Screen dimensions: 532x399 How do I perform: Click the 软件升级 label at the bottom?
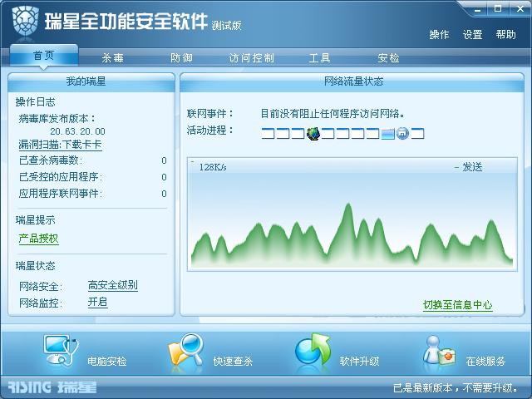pos(359,362)
